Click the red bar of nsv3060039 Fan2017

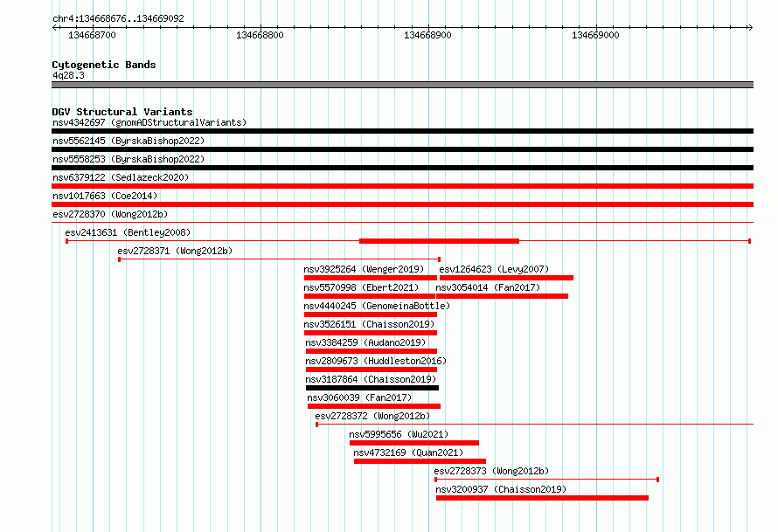374,406
